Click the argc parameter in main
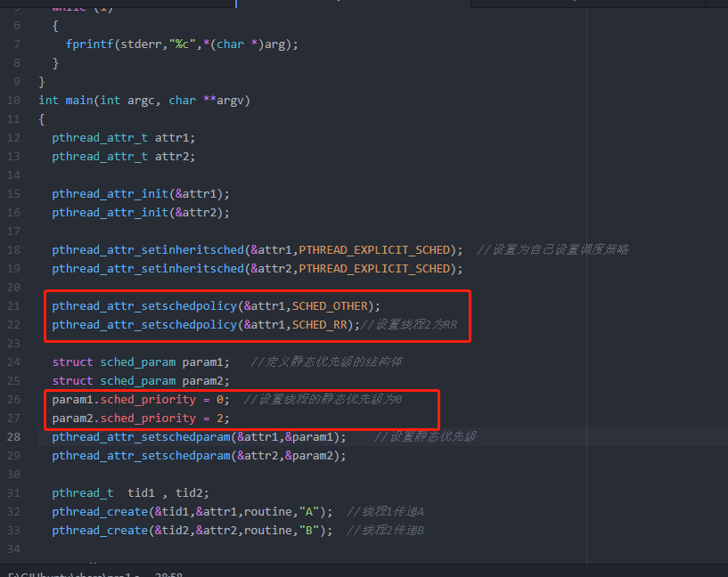Image resolution: width=728 pixels, height=577 pixels. (141, 101)
